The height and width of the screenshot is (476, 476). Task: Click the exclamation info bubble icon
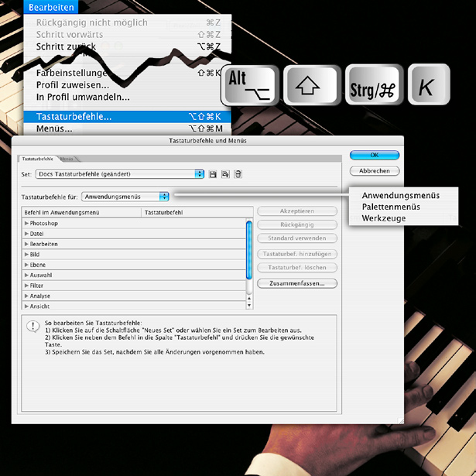tap(33, 327)
